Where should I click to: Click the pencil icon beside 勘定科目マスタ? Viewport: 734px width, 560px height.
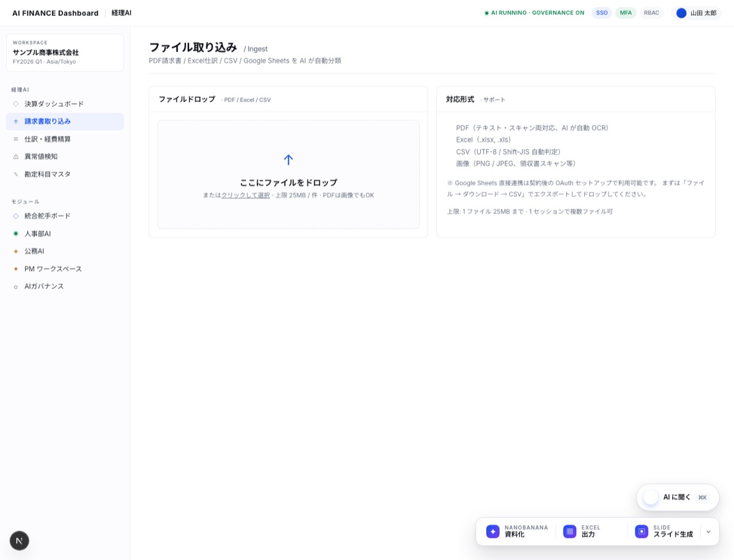point(16,174)
